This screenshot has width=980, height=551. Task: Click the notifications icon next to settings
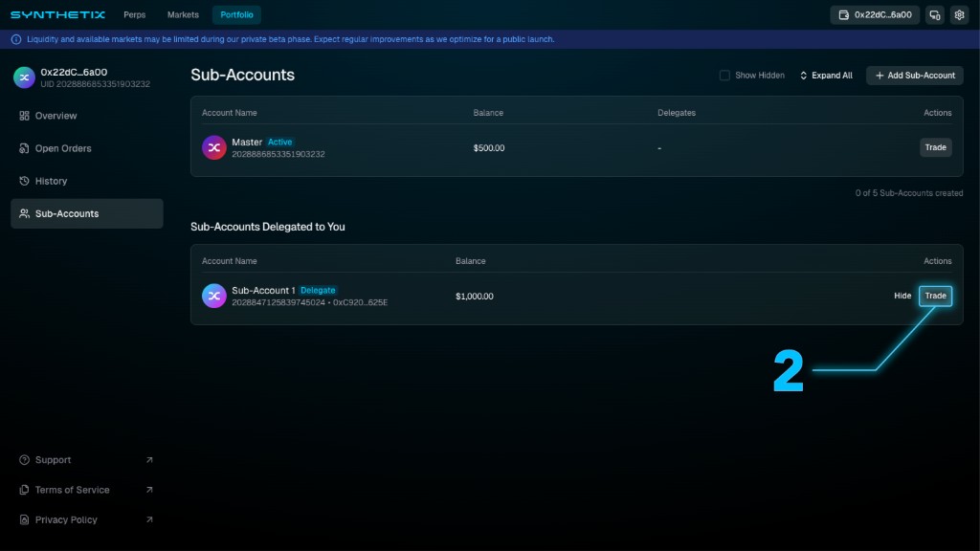point(934,14)
